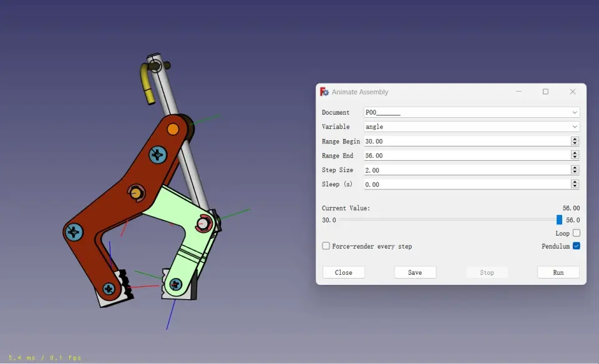Screen dimensions: 599x364
Task: Click the yellow hooked handle on the rod
Action: tap(147, 83)
